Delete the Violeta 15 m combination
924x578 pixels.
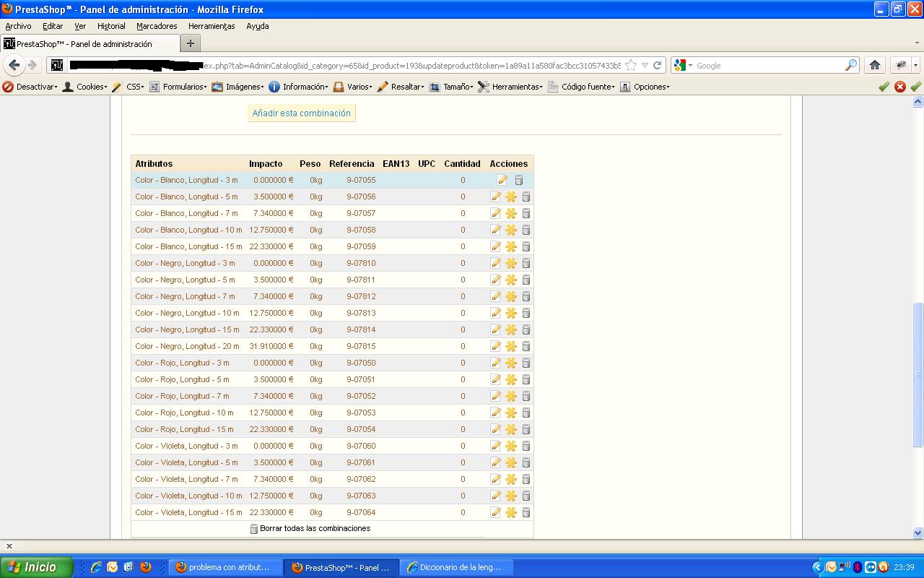click(526, 512)
